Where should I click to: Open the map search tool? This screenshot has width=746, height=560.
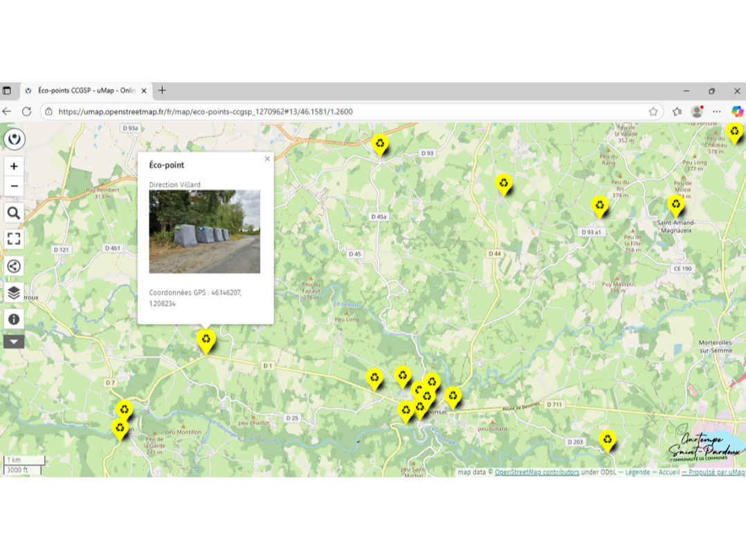14,213
